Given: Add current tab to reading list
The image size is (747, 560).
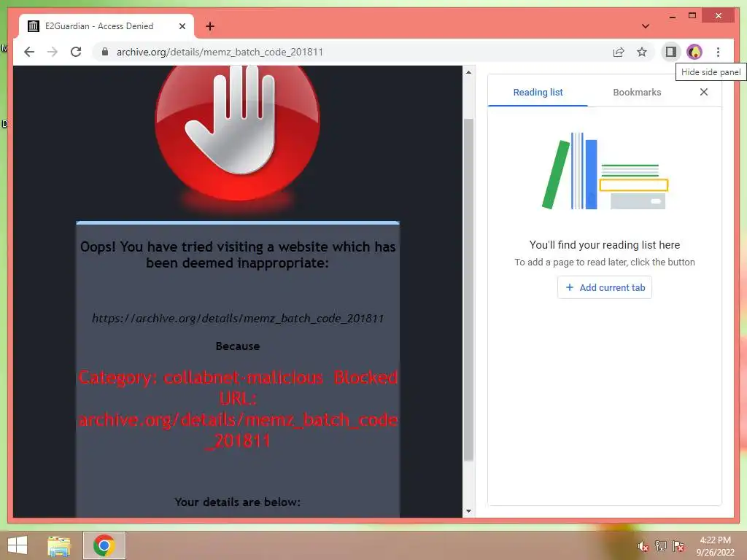Looking at the screenshot, I should (x=605, y=287).
